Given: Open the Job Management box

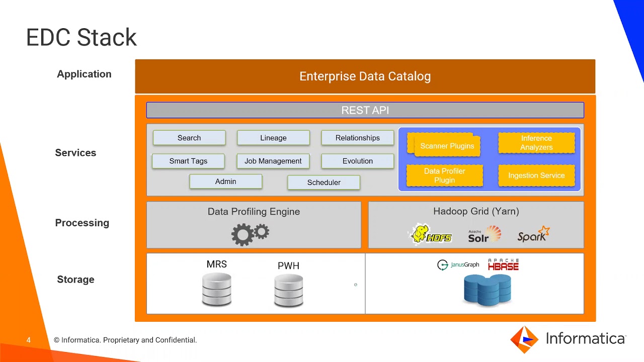Looking at the screenshot, I should [x=273, y=161].
